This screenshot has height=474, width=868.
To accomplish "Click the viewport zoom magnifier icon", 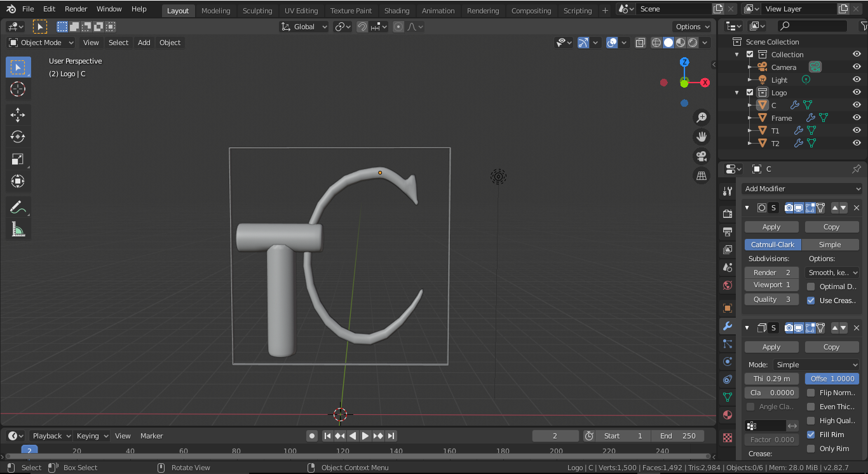I will tap(702, 118).
